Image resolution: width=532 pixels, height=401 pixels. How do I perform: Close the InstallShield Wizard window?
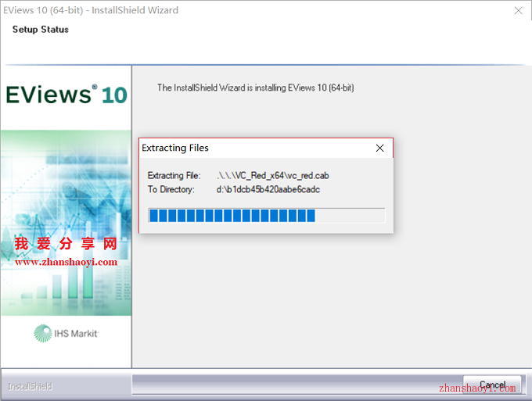(x=518, y=10)
